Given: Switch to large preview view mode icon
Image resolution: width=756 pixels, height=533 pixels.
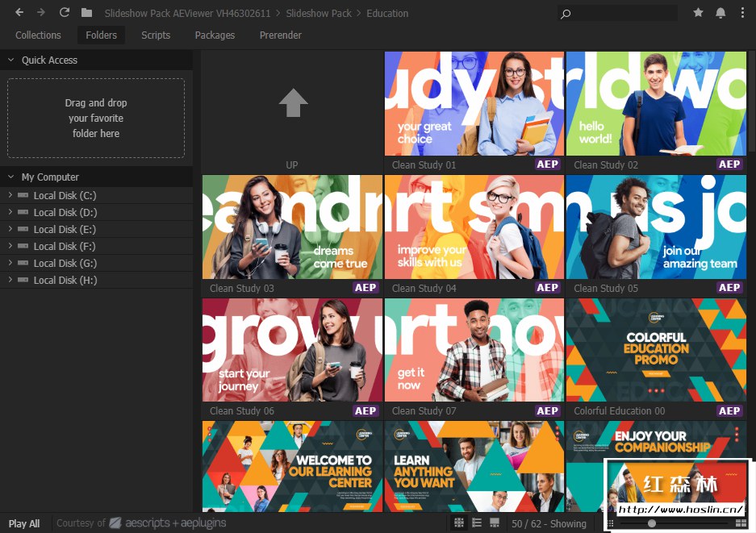Looking at the screenshot, I should (495, 523).
